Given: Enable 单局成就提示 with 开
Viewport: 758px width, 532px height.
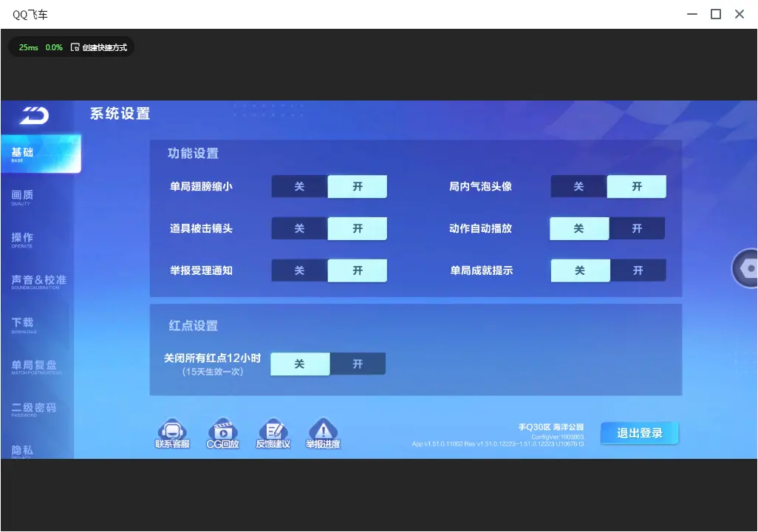Looking at the screenshot, I should (x=638, y=271).
